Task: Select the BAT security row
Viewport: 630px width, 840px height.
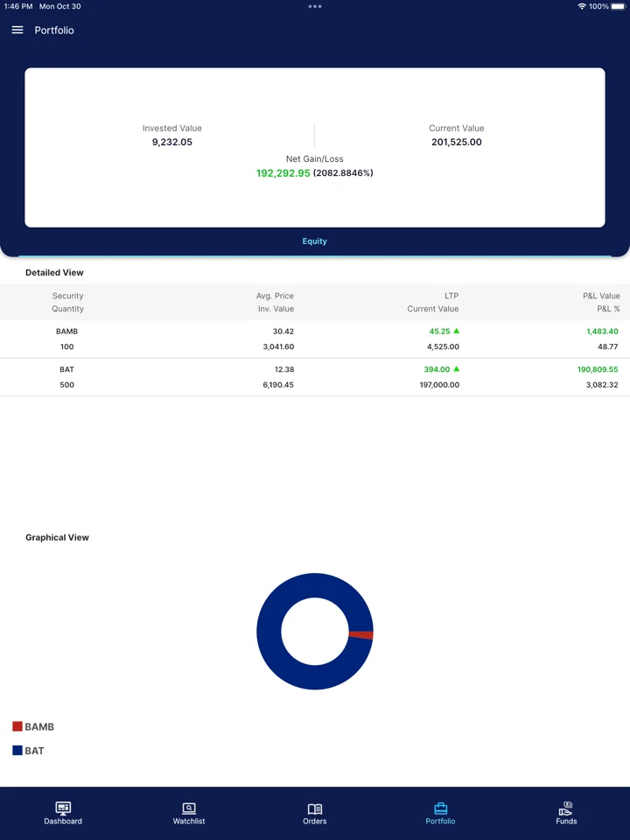Action: point(315,377)
